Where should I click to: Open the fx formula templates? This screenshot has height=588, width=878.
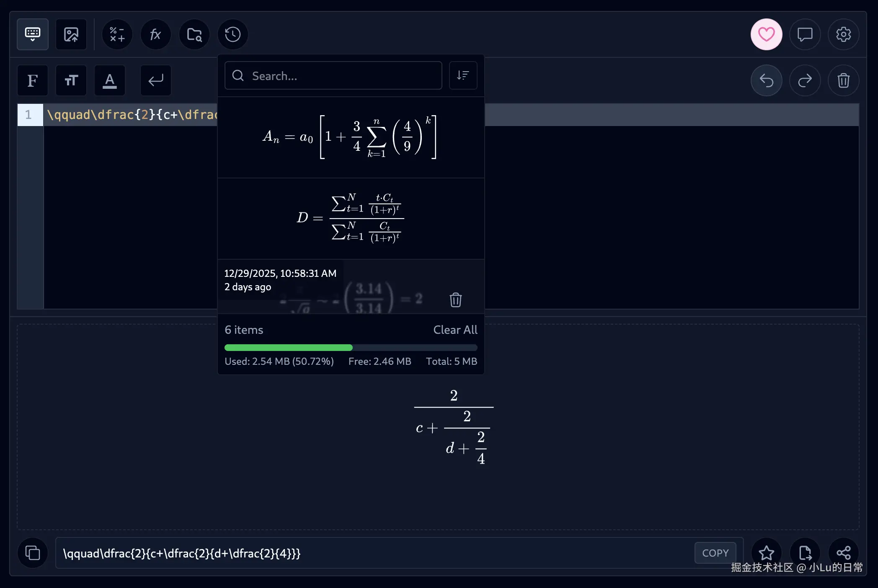click(x=155, y=34)
